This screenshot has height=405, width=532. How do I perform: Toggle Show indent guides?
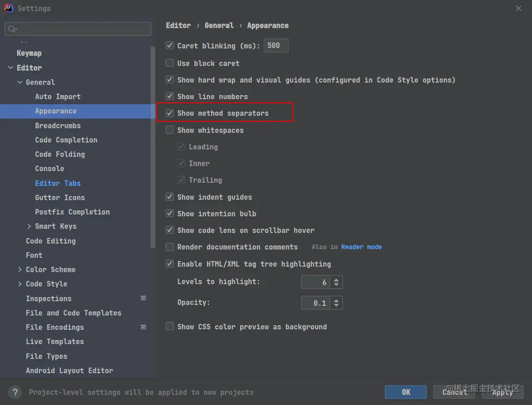click(169, 197)
